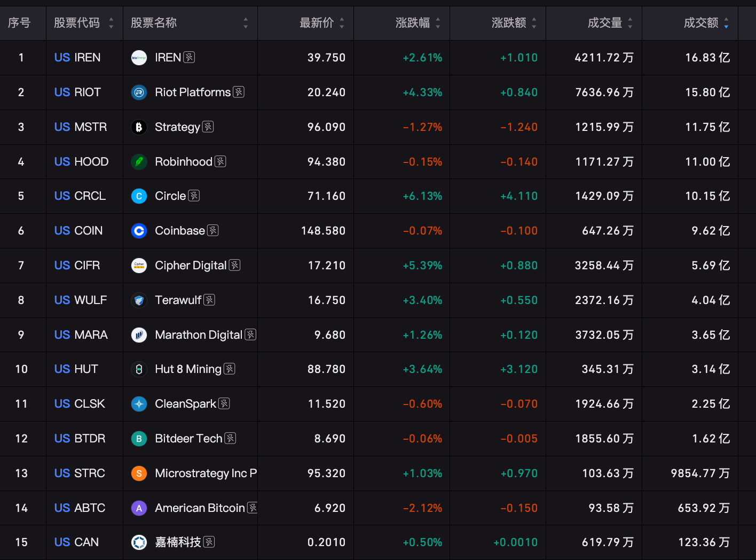This screenshot has height=560, width=756.
Task: Sort by 最新价 column arrows
Action: [x=342, y=23]
